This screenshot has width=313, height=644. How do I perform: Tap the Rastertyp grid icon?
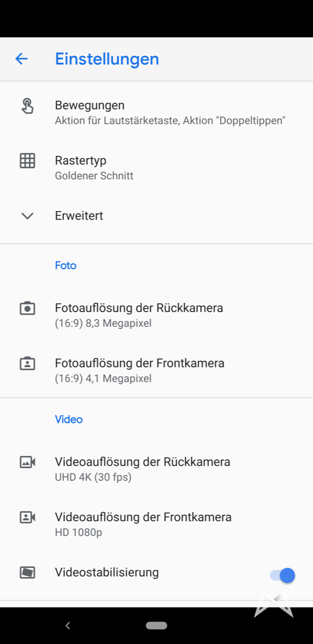pyautogui.click(x=27, y=160)
